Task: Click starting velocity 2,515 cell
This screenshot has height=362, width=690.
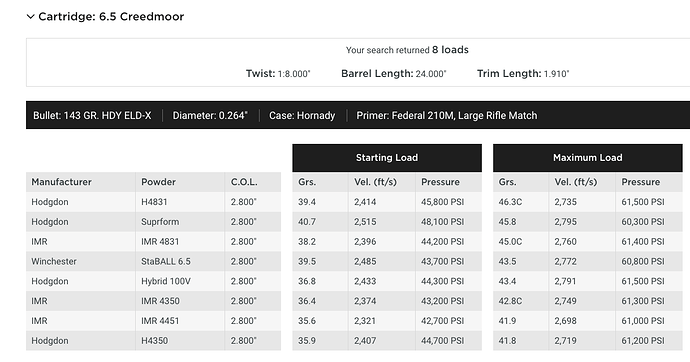Action: [382, 222]
